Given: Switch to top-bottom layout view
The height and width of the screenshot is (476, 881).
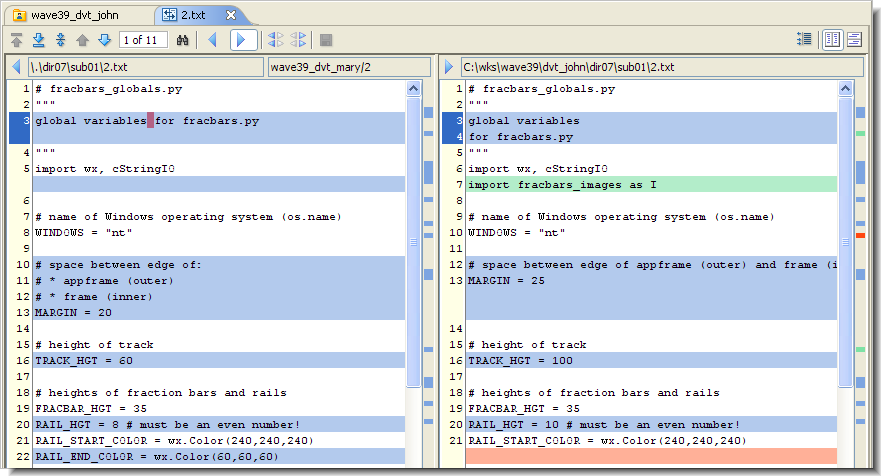Looking at the screenshot, I should [x=855, y=40].
